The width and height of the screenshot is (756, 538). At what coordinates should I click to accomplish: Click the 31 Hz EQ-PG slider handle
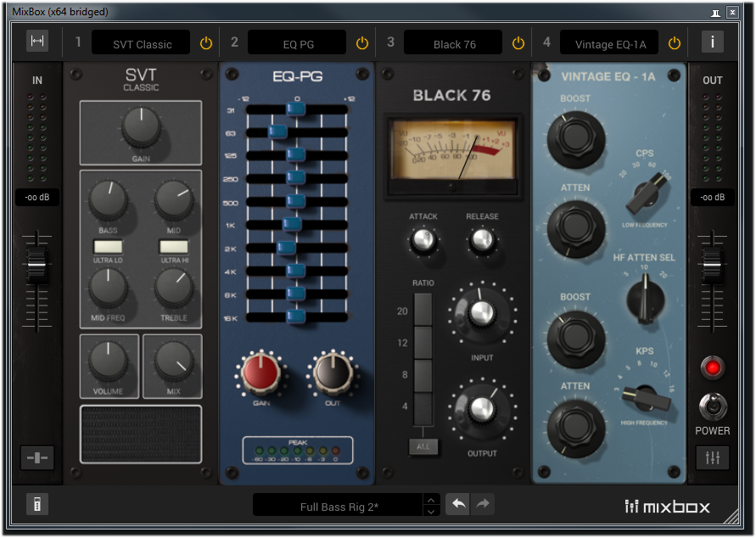point(295,109)
